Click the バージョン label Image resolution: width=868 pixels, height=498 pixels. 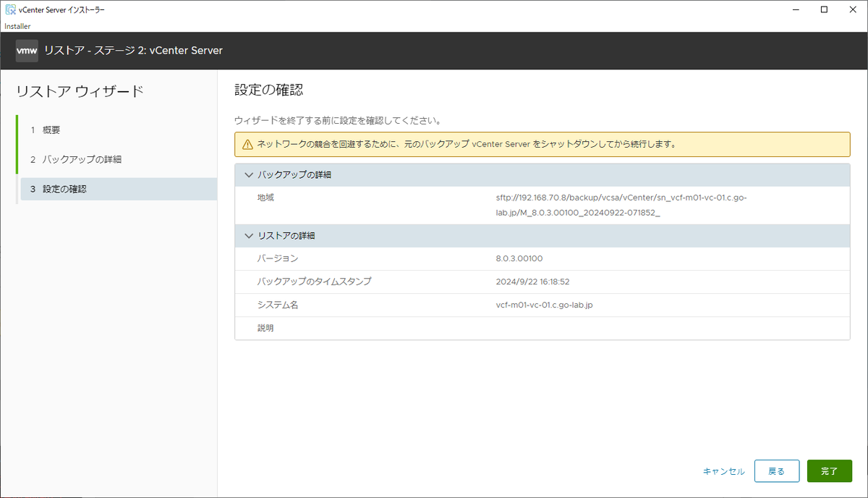(278, 258)
